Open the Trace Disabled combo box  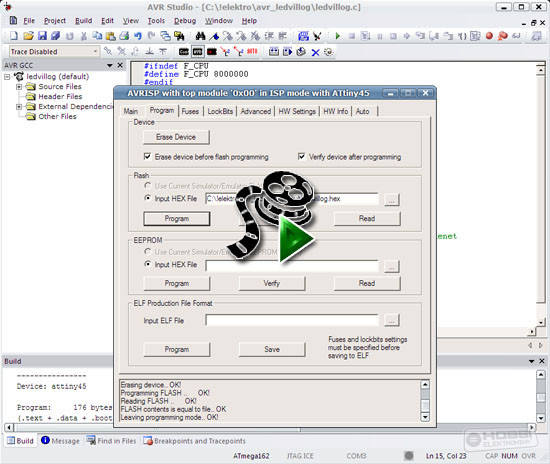[x=54, y=52]
